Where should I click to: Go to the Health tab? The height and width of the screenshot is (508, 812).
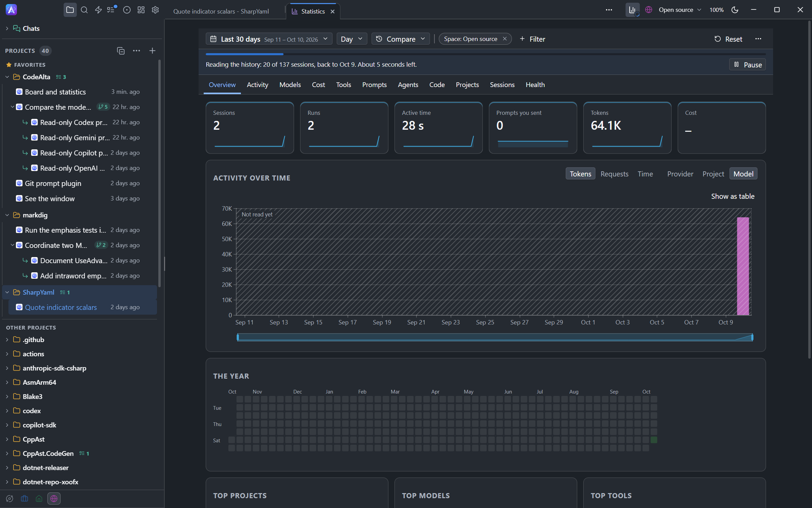coord(535,85)
